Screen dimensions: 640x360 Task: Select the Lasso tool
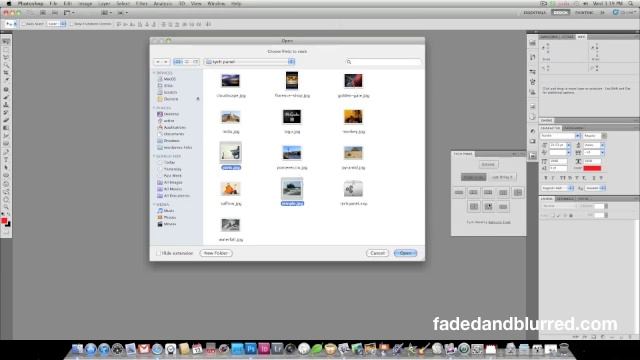click(6, 58)
